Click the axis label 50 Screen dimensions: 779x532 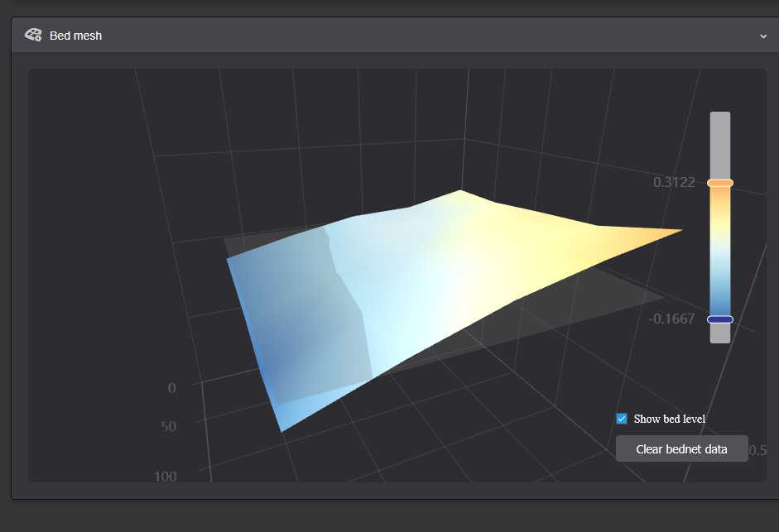click(168, 427)
